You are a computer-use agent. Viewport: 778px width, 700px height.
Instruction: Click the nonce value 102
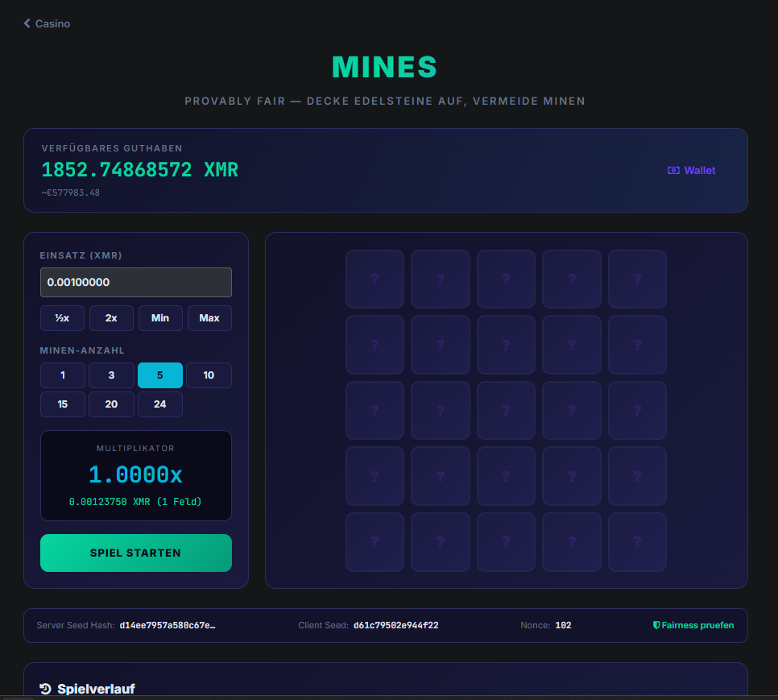pyautogui.click(x=563, y=625)
